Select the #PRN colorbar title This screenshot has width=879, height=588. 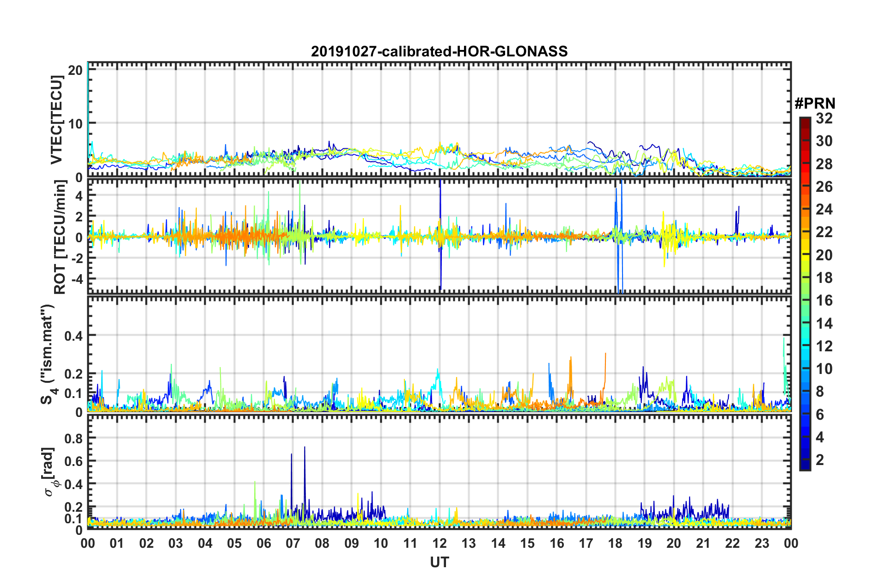[x=815, y=103]
